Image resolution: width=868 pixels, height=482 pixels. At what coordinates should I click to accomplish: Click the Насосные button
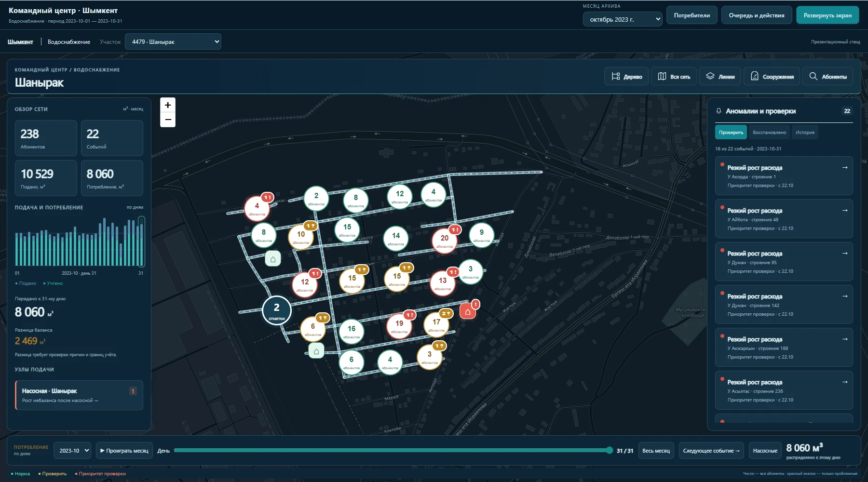click(765, 451)
